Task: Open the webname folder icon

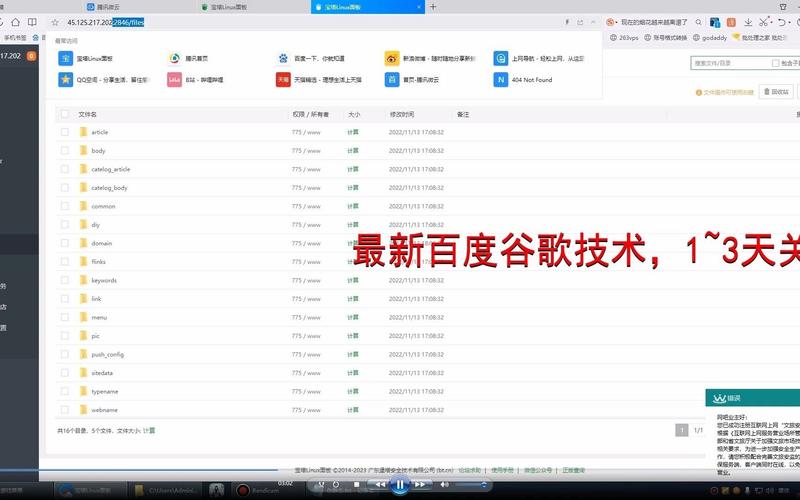Action: coord(83,410)
